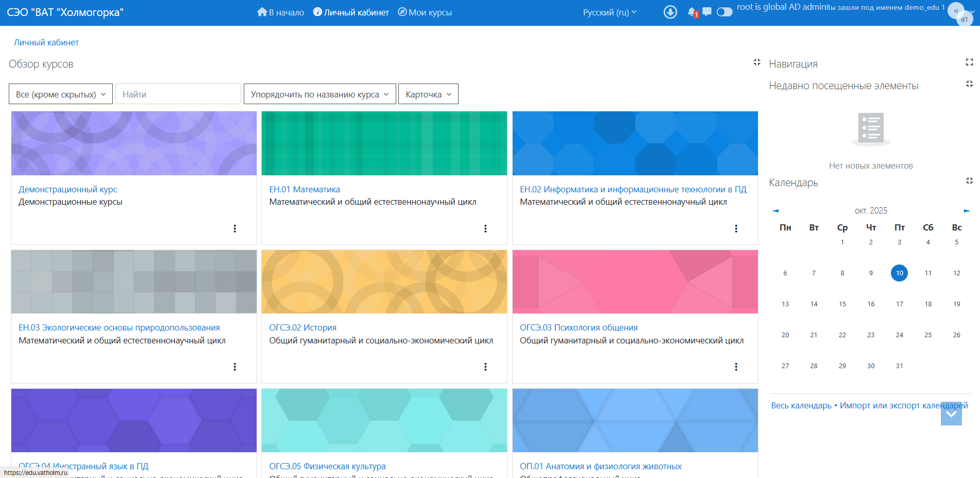This screenshot has width=980, height=478.
Task: Open the Упорядочить по названию курса dropdown
Action: point(319,94)
